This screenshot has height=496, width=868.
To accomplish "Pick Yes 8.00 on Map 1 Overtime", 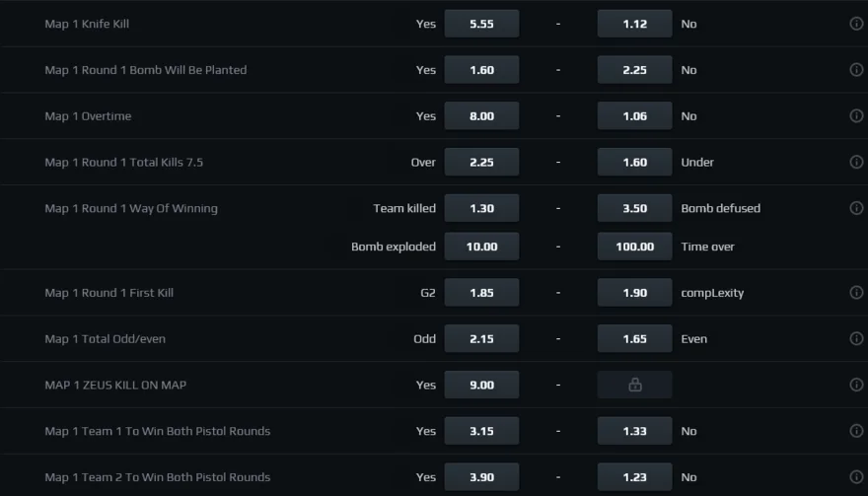I will click(x=481, y=115).
